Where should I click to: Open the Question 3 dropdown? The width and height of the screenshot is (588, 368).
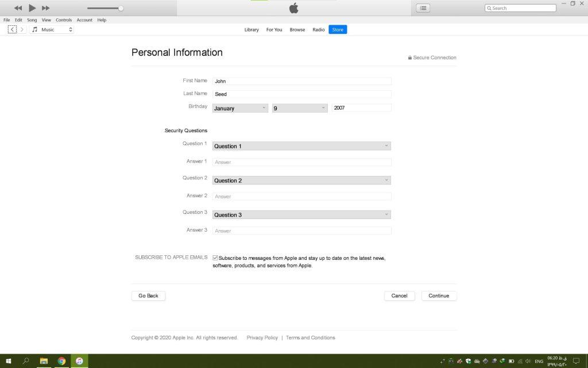(x=301, y=215)
